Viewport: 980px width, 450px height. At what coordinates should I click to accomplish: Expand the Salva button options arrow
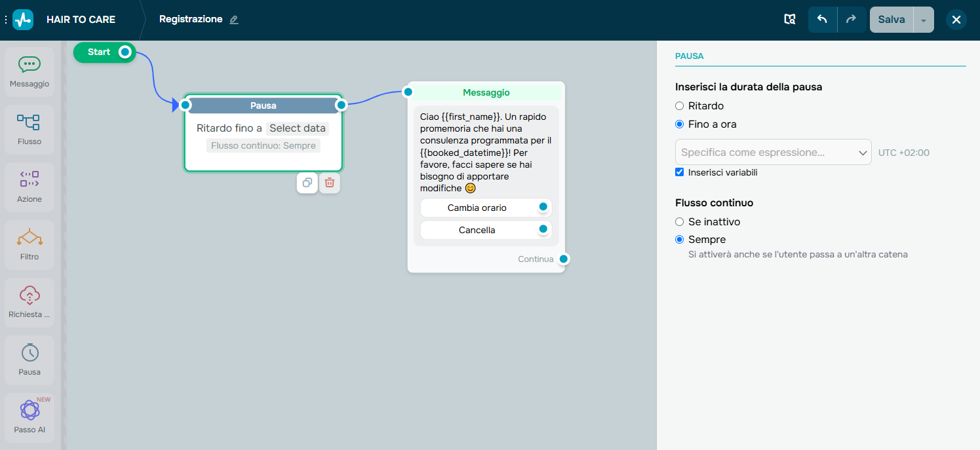click(924, 19)
